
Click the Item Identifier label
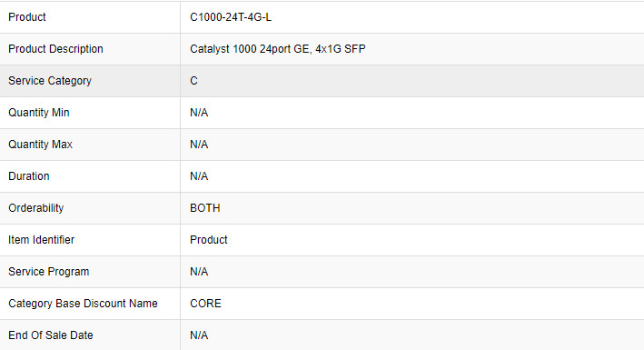click(41, 240)
